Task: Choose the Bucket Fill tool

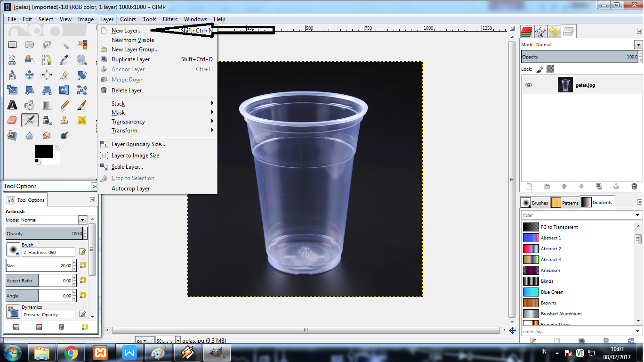Action: (x=29, y=105)
